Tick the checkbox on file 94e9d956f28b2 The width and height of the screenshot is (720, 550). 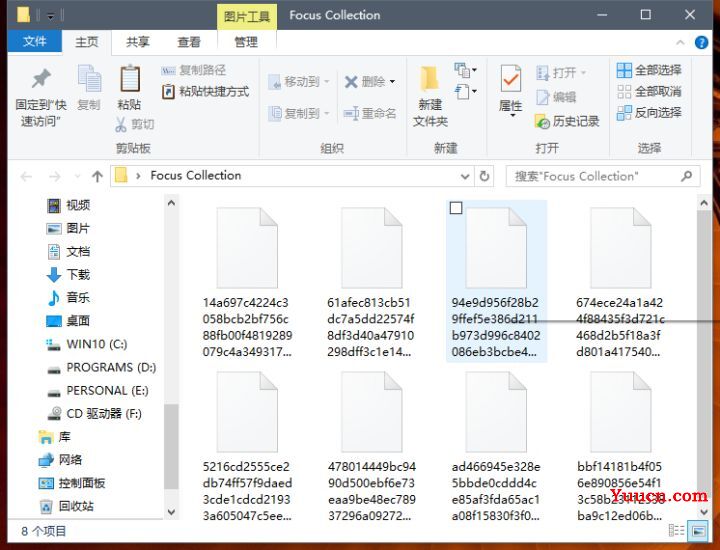[x=456, y=208]
